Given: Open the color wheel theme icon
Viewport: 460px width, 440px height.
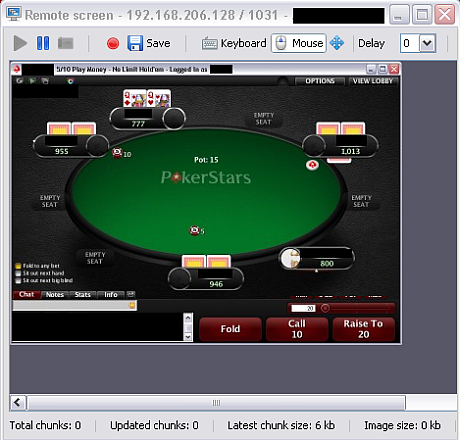Looking at the screenshot, I should point(70,81).
